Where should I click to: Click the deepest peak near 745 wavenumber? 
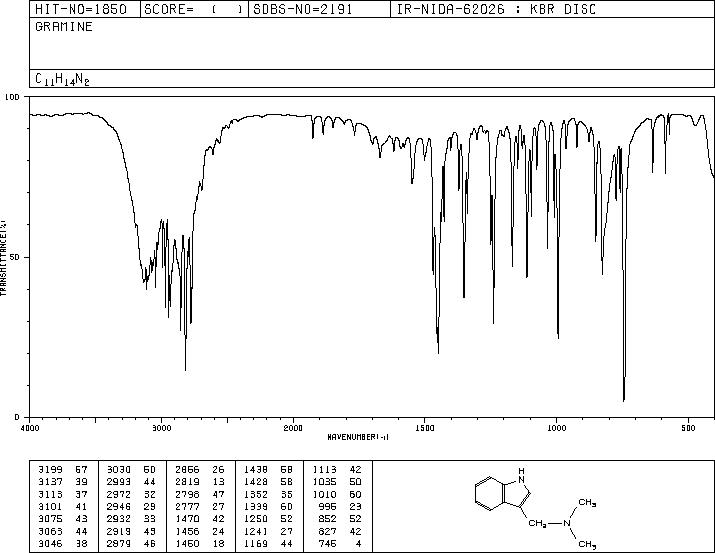[x=624, y=399]
